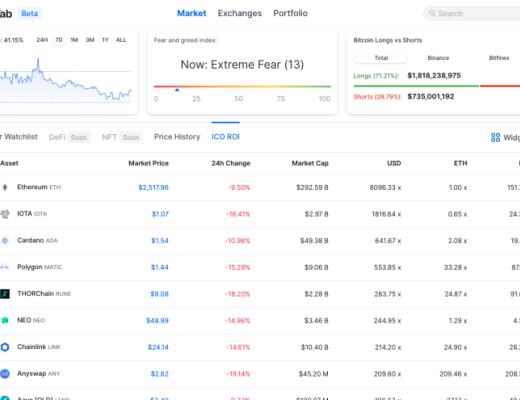Select Binance in Longs vs Shorts

[438, 58]
